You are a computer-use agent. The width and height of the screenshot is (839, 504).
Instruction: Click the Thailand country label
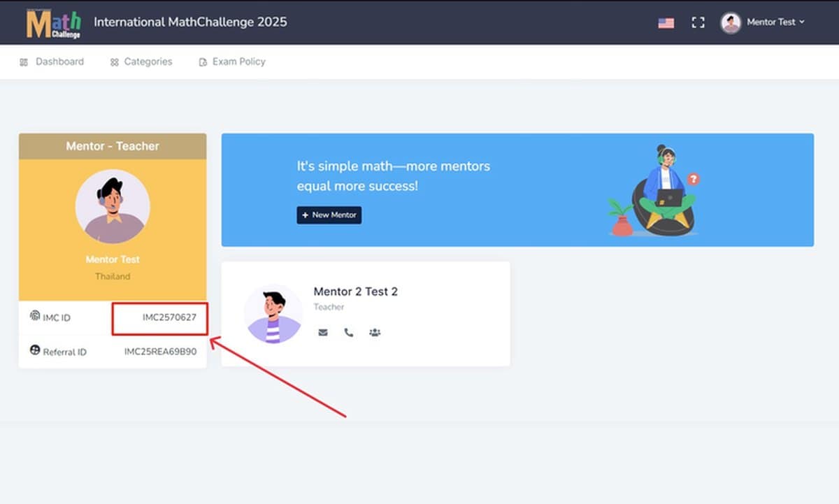pos(113,276)
